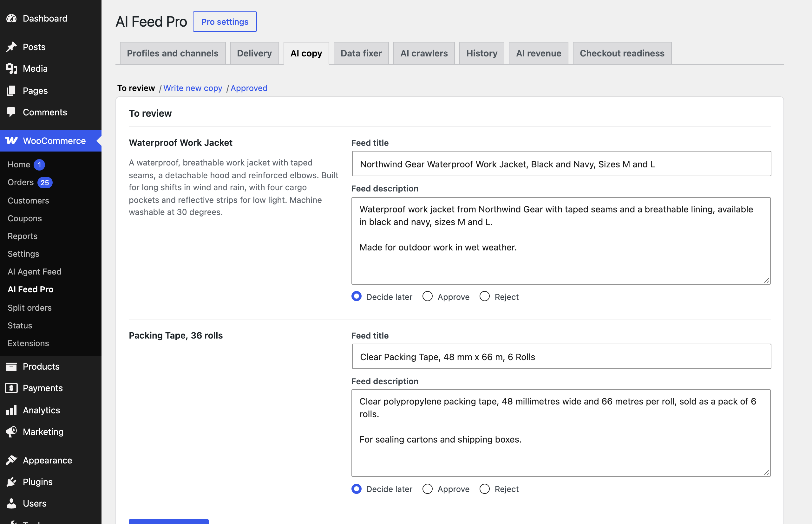Click the jacket Feed title input field
Viewport: 812px width, 524px height.
click(561, 164)
